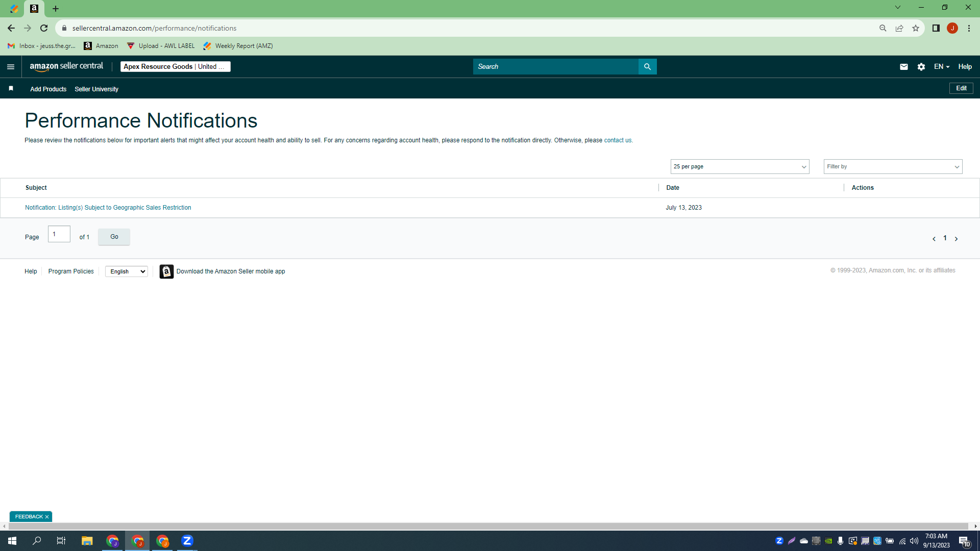Click the volume icon in system tray

914,541
